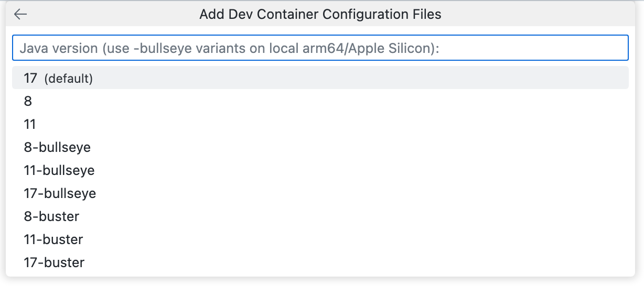The height and width of the screenshot is (286, 644).
Task: Highlight the last list entry, 17-buster
Action: coord(54,262)
